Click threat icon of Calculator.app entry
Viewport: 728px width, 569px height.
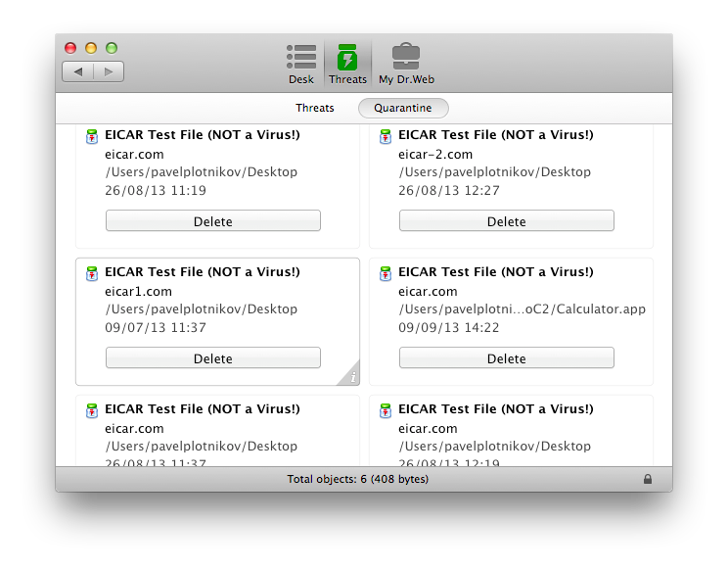pos(386,273)
